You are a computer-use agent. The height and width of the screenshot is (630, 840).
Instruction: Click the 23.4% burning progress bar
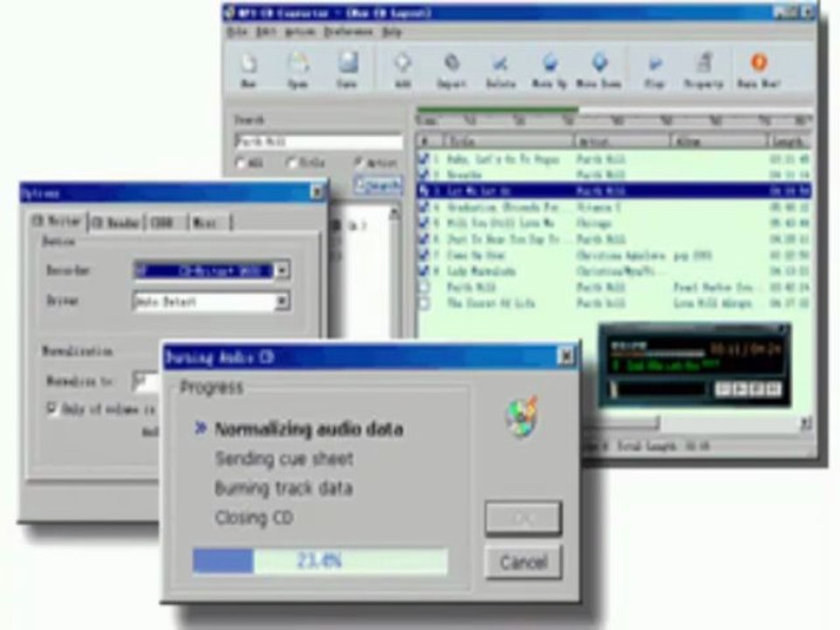tap(320, 561)
